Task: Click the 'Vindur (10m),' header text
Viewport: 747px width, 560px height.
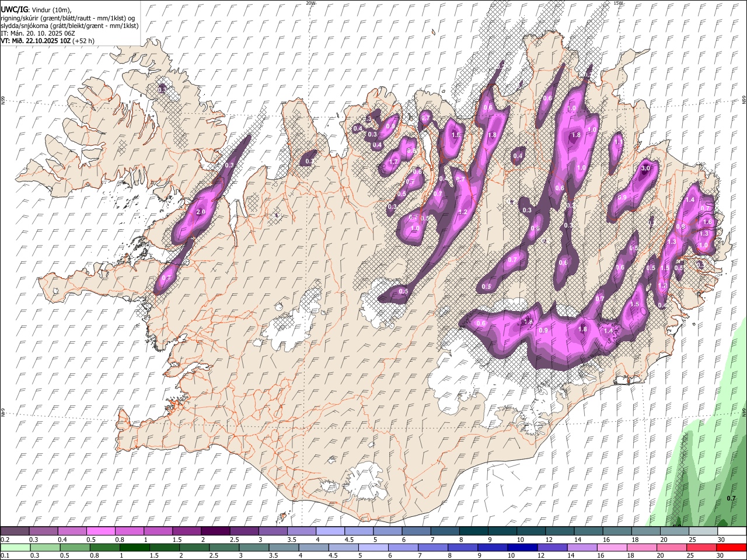Action: (x=51, y=10)
